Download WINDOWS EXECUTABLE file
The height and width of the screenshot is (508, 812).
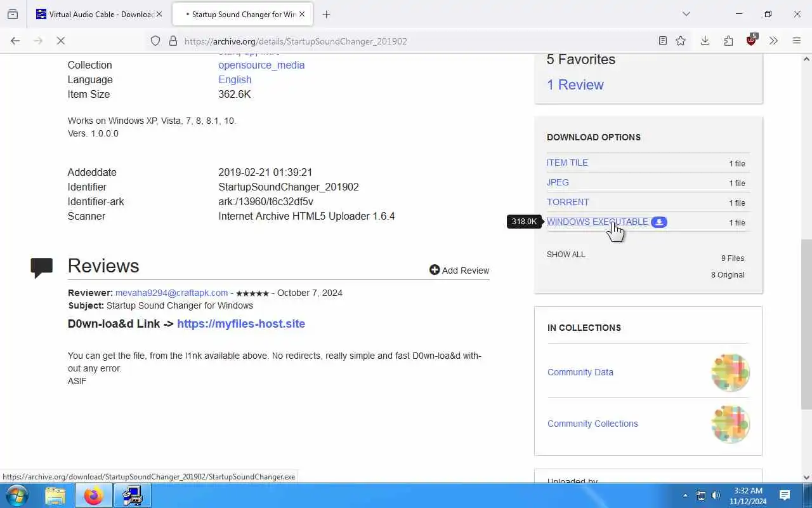pos(598,222)
